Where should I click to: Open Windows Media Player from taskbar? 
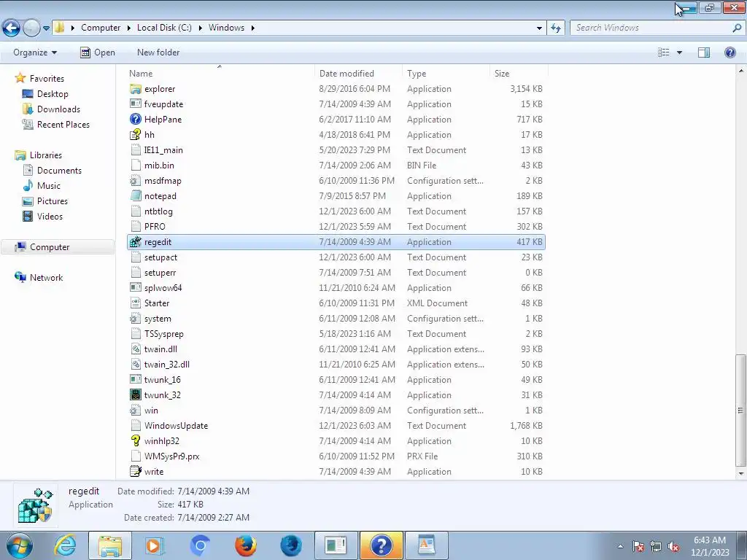click(154, 545)
